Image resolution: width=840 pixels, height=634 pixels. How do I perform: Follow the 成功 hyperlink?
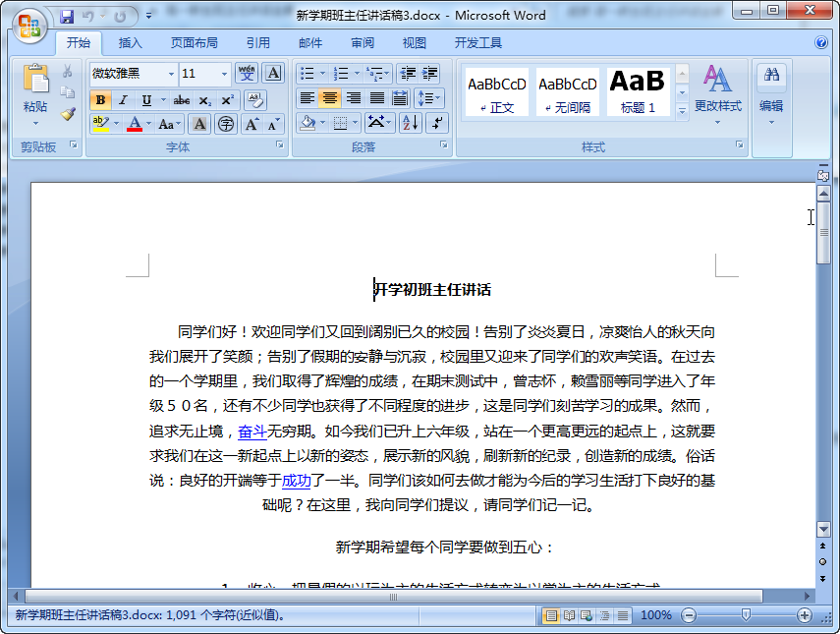[297, 481]
